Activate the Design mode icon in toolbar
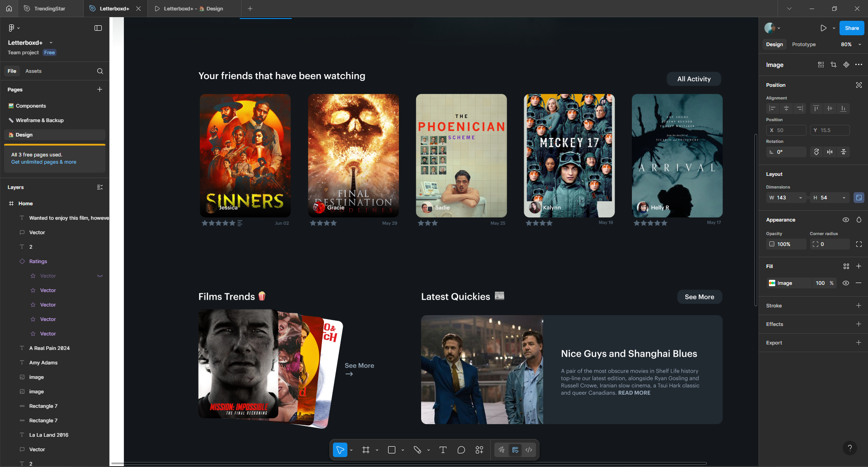This screenshot has height=467, width=868. coord(515,450)
